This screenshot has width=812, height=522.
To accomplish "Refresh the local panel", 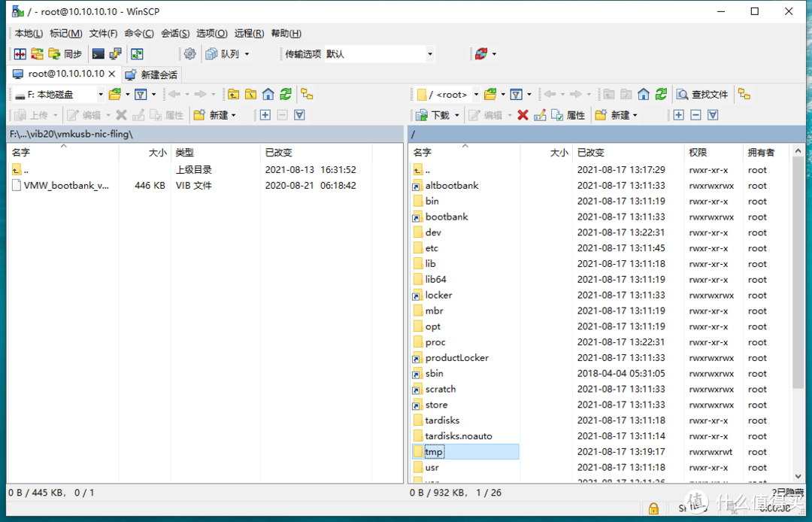I will pyautogui.click(x=286, y=94).
